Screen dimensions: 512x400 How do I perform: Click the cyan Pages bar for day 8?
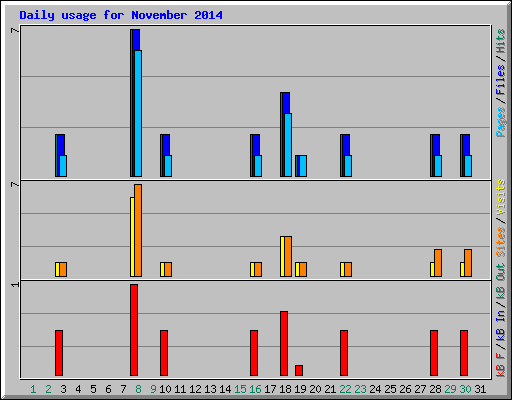(138, 113)
